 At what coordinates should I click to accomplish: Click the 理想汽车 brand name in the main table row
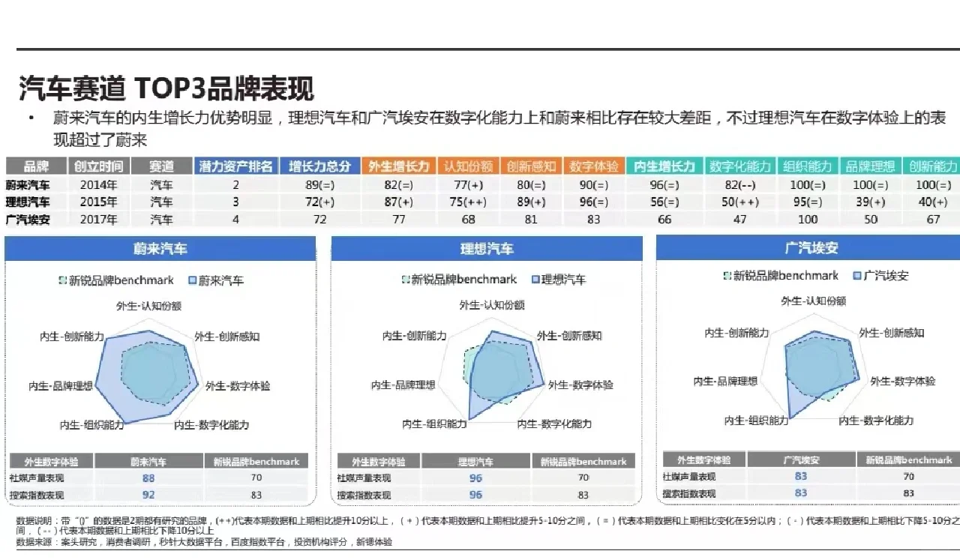point(28,202)
